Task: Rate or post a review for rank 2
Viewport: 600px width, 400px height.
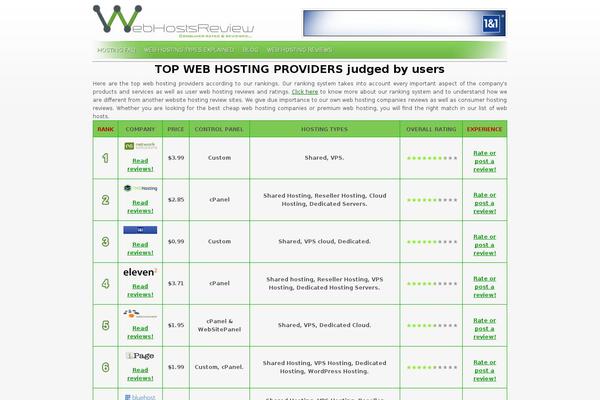Action: tap(484, 203)
